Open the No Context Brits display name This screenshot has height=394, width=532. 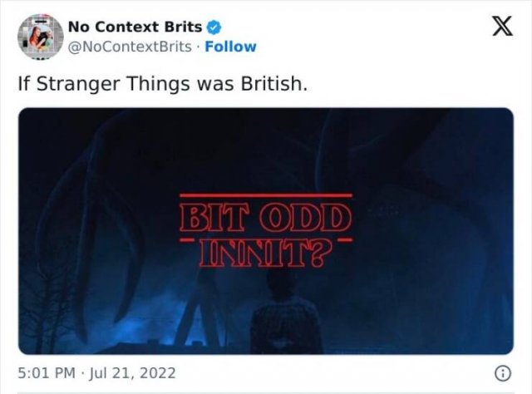point(135,27)
